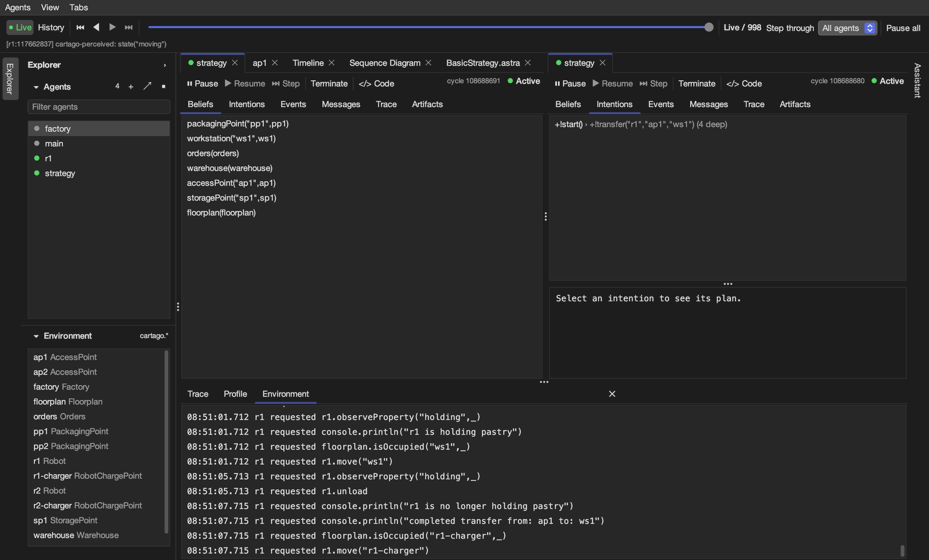Open the BasicStrategy.astra tab
This screenshot has width=929, height=560.
(x=483, y=63)
